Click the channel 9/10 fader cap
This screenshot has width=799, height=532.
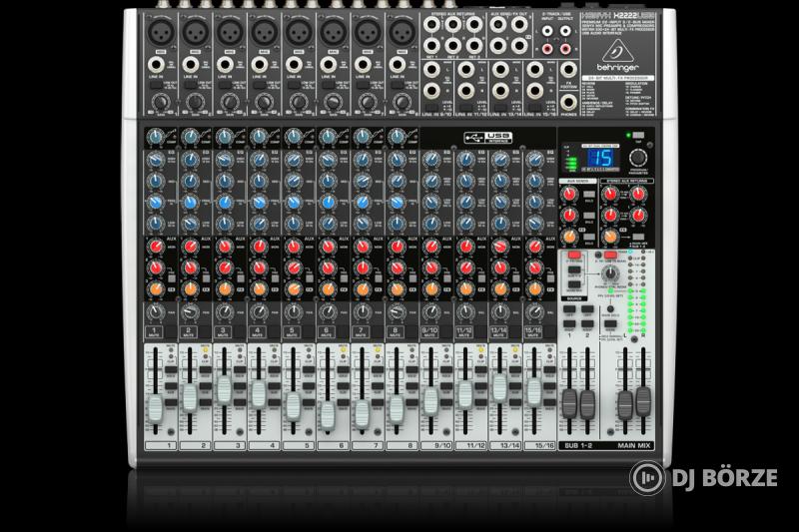[431, 400]
